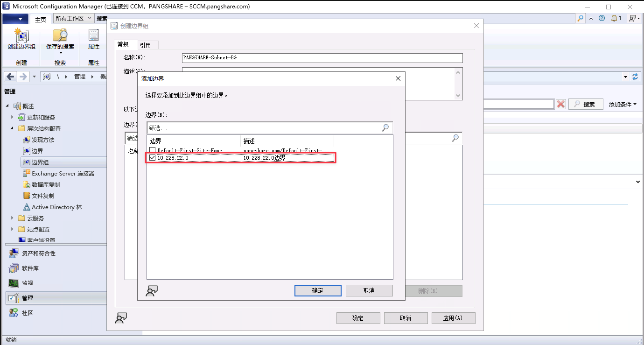Open the 所有工作区 dropdown
This screenshot has height=345, width=644.
click(x=74, y=18)
